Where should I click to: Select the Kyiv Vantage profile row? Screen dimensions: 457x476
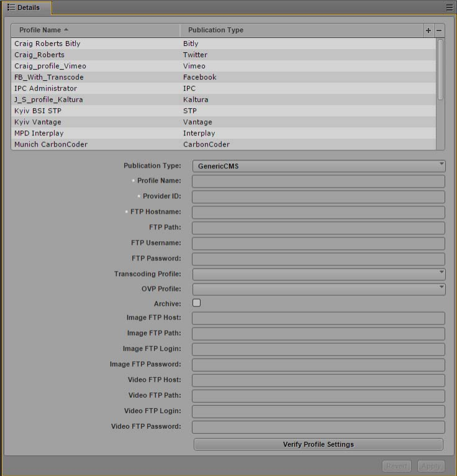pos(224,122)
